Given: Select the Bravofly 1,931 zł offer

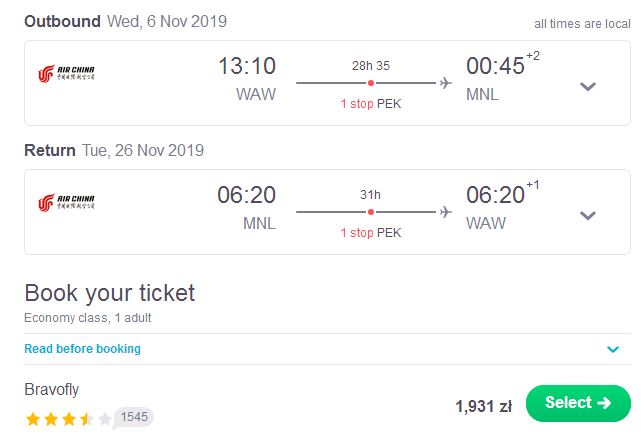Looking at the screenshot, I should tap(578, 403).
